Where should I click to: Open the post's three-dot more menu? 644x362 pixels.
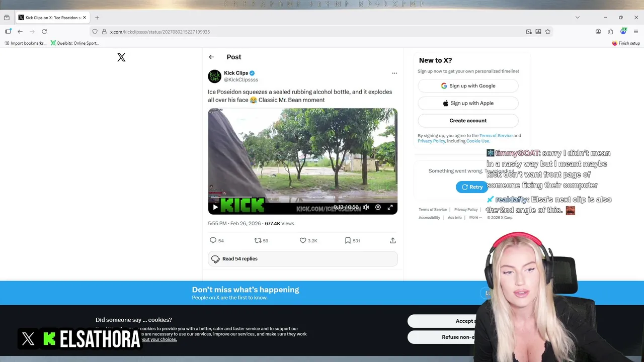394,73
